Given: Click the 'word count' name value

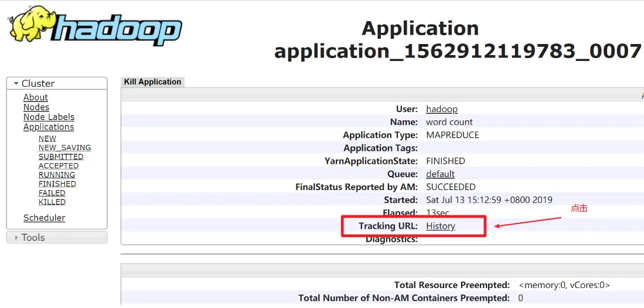Looking at the screenshot, I should [449, 122].
